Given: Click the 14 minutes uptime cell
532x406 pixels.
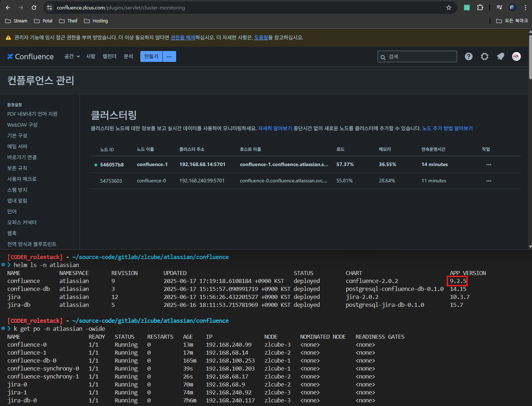Looking at the screenshot, I should [435, 164].
